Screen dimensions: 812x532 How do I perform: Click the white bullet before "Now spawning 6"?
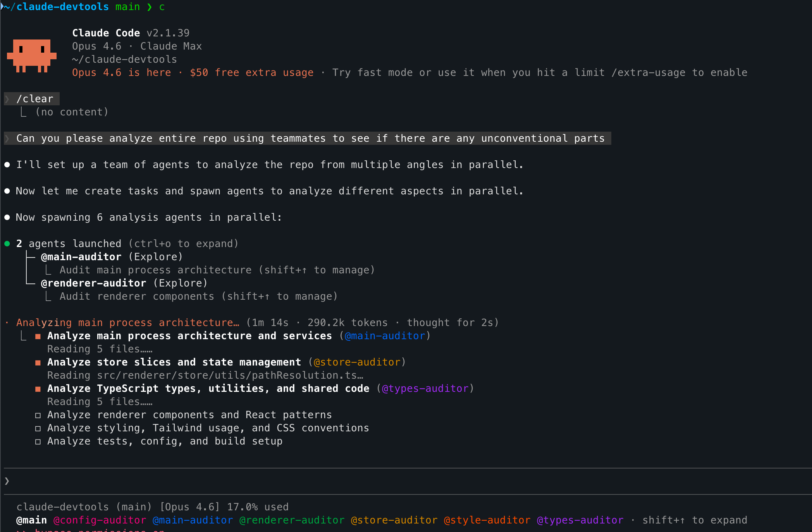click(7, 217)
